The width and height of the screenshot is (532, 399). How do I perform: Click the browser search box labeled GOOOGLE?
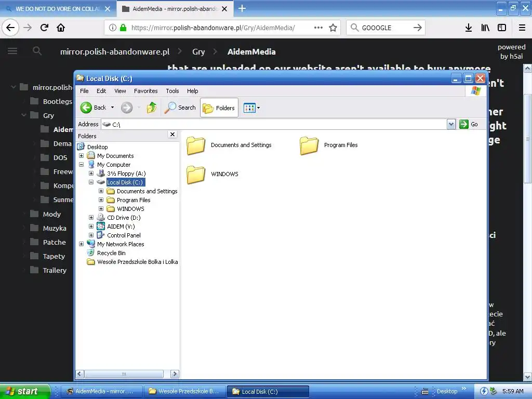click(386, 28)
